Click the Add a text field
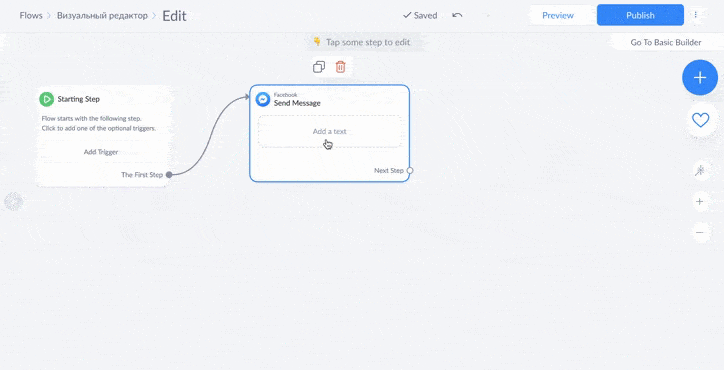 pyautogui.click(x=329, y=131)
